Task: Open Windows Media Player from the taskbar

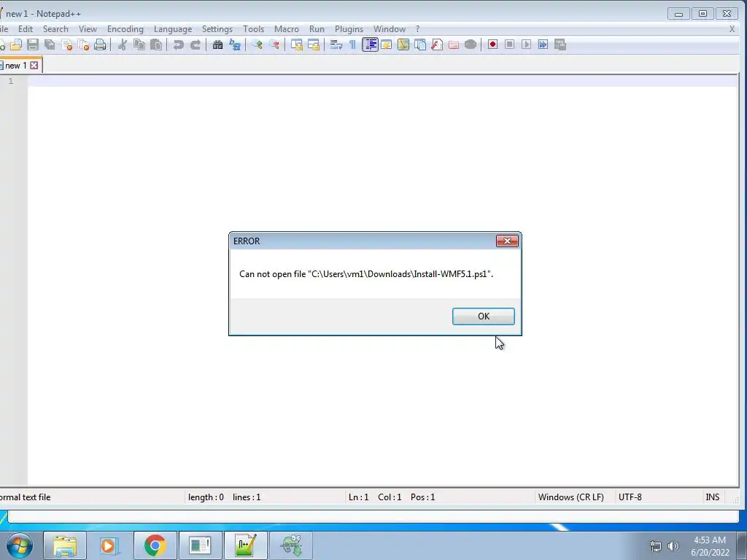Action: (108, 545)
